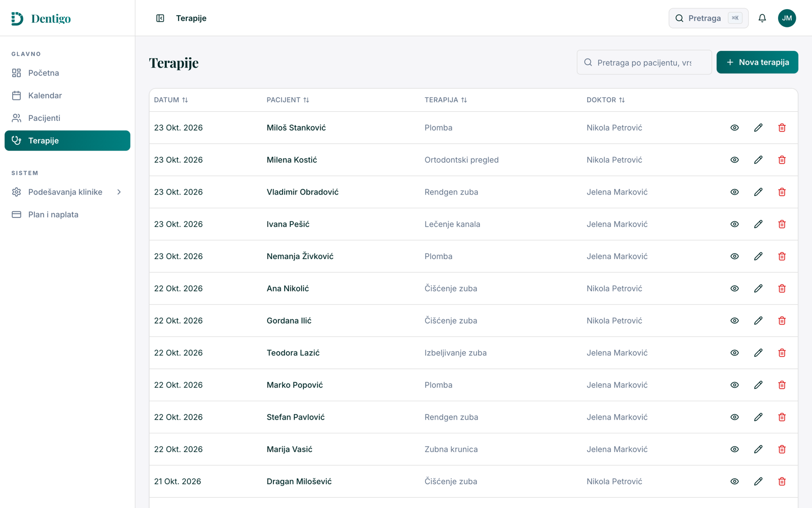Viewport: 812px width, 508px height.
Task: Delete Teodora Lazić's Izbeljivanje zuba entry
Action: click(x=782, y=353)
